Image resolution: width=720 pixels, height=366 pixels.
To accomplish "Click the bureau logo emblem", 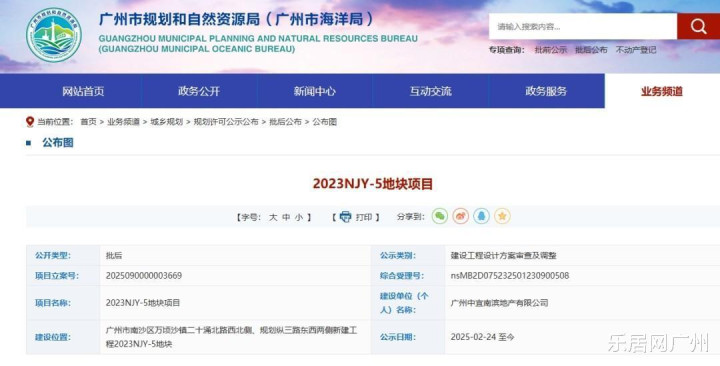I will coord(54,35).
